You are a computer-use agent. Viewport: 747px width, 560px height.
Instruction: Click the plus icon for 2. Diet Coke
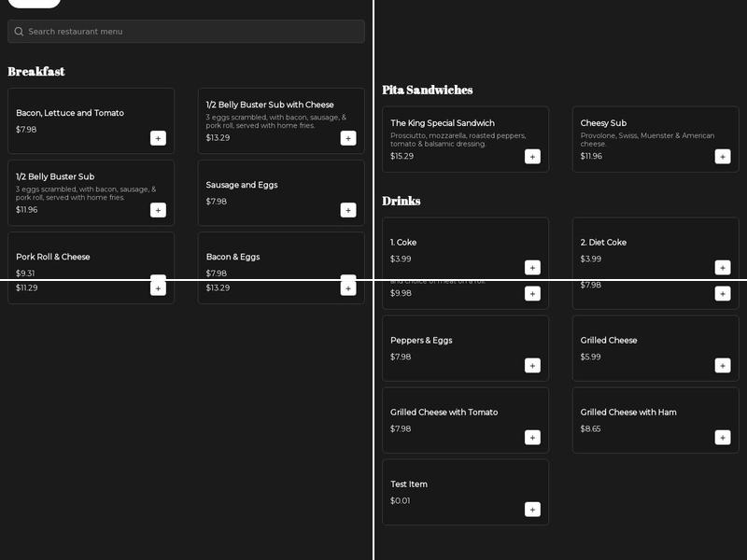point(723,267)
